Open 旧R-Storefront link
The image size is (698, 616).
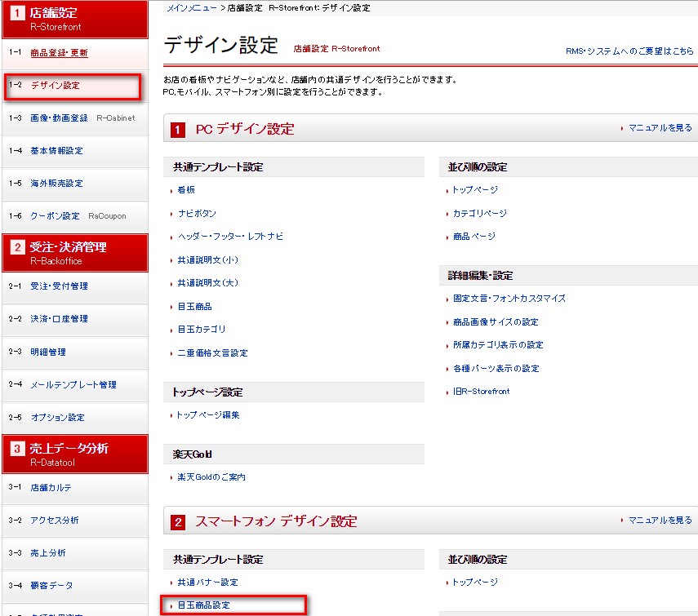click(x=481, y=392)
